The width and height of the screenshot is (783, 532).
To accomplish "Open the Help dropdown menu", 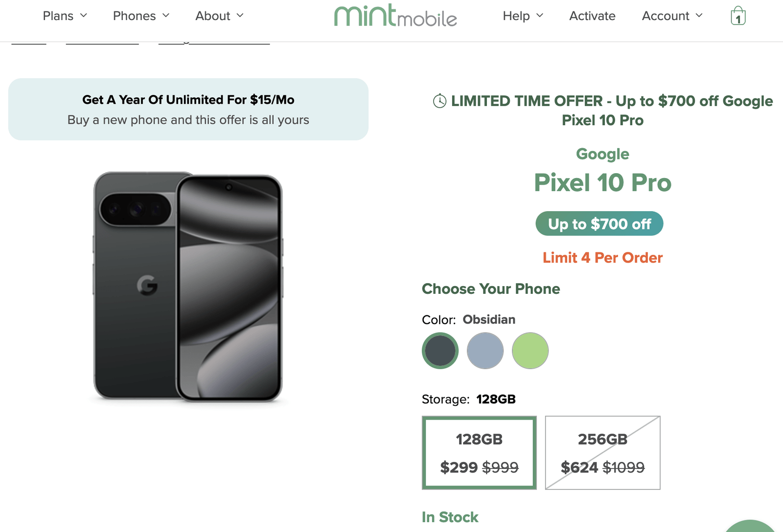I will pyautogui.click(x=523, y=16).
